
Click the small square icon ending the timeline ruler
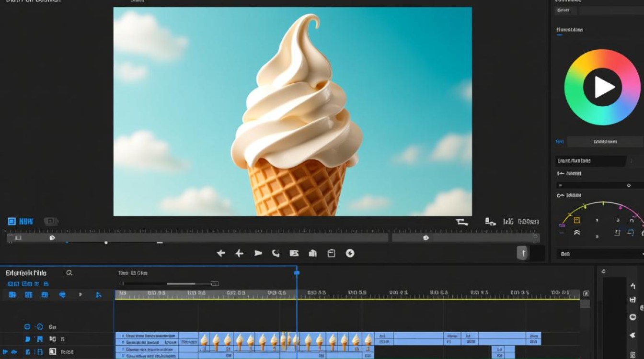click(x=586, y=293)
